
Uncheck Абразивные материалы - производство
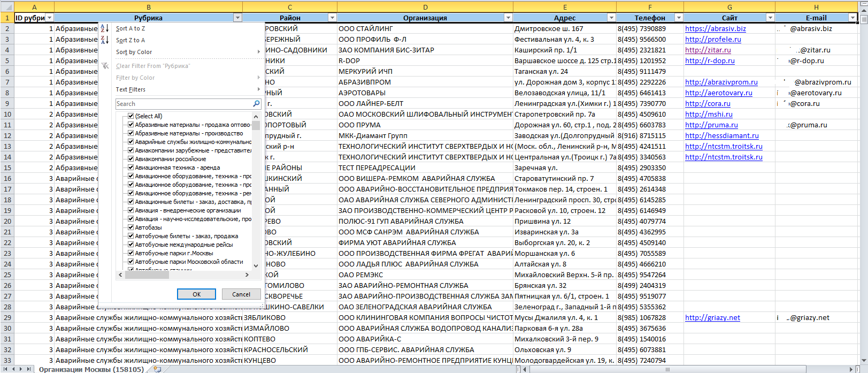click(x=130, y=133)
